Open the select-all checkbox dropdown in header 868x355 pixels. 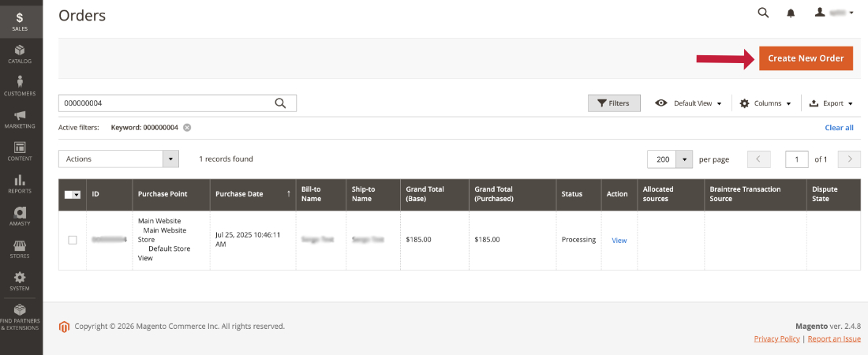pyautogui.click(x=77, y=194)
